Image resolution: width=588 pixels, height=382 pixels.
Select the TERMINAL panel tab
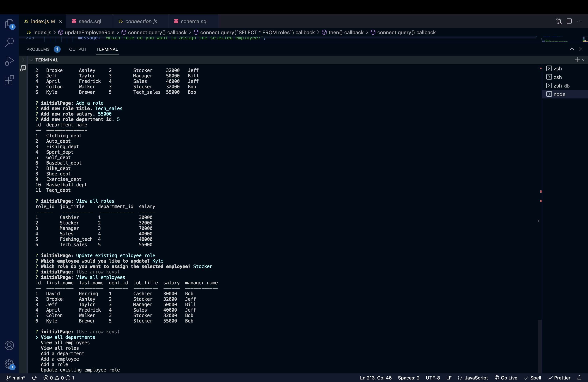[107, 49]
